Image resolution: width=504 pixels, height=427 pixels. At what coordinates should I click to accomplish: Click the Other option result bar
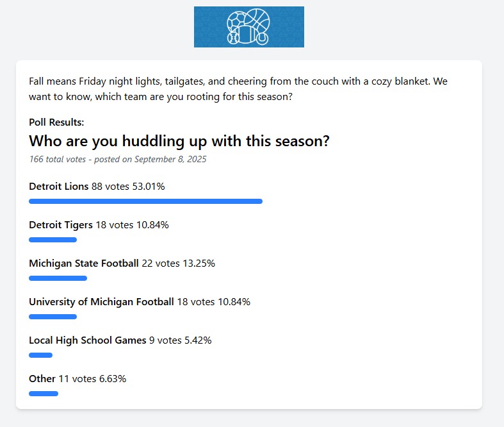(x=44, y=394)
